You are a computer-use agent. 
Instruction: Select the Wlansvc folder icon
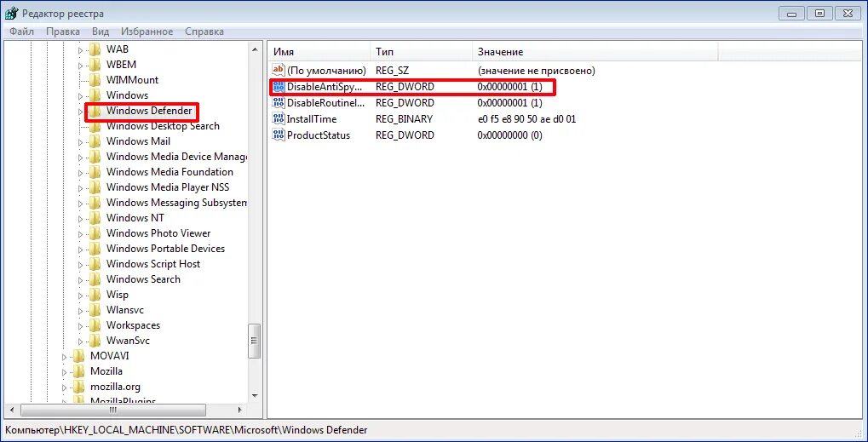(95, 310)
